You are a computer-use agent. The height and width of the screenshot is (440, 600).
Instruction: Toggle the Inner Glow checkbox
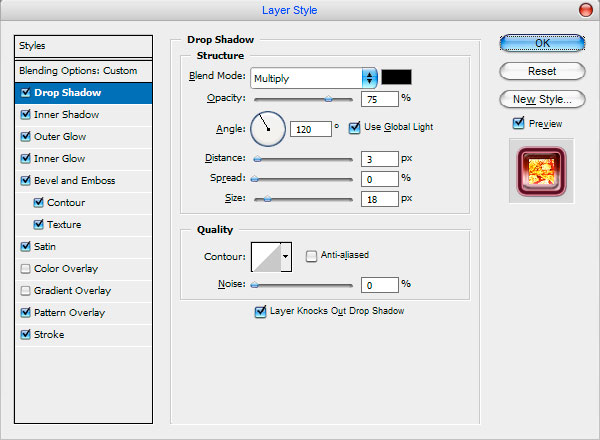pyautogui.click(x=26, y=158)
